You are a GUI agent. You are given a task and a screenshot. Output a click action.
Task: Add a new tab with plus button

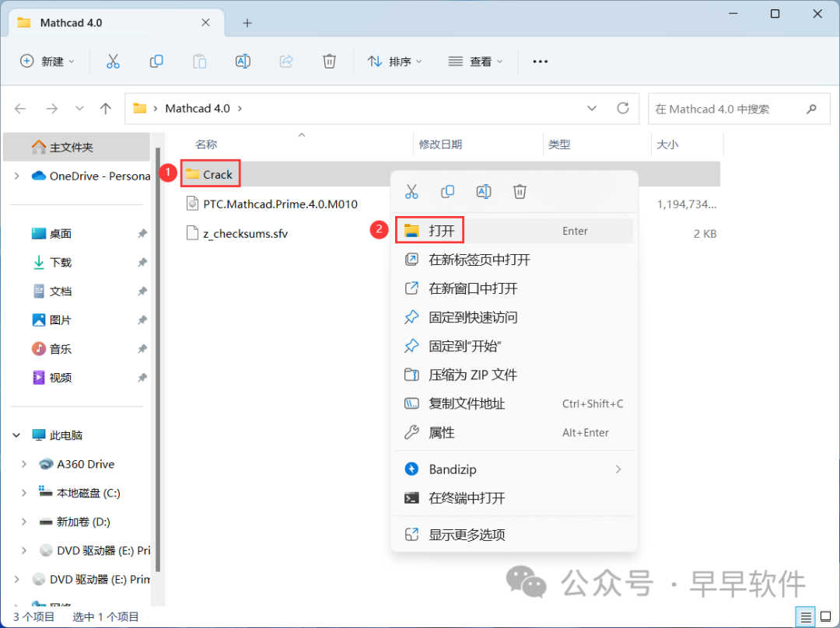[247, 23]
